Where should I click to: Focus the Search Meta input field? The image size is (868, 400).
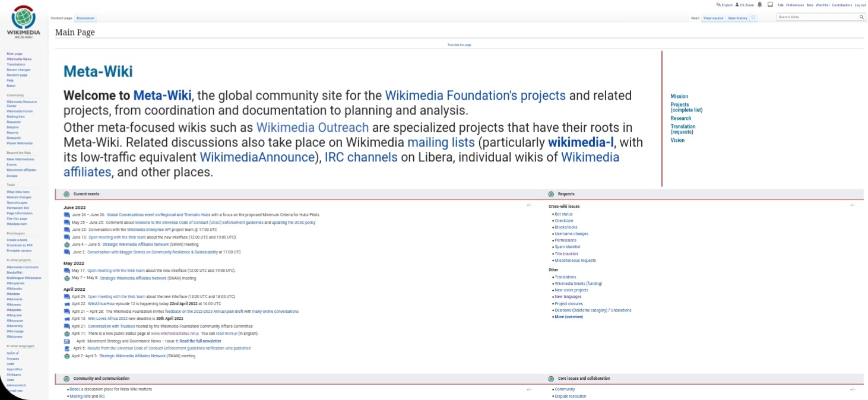point(817,17)
